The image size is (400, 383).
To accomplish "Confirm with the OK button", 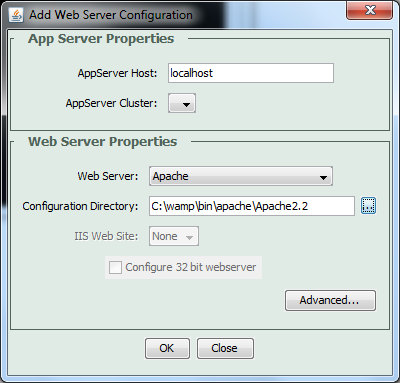I will pos(167,348).
